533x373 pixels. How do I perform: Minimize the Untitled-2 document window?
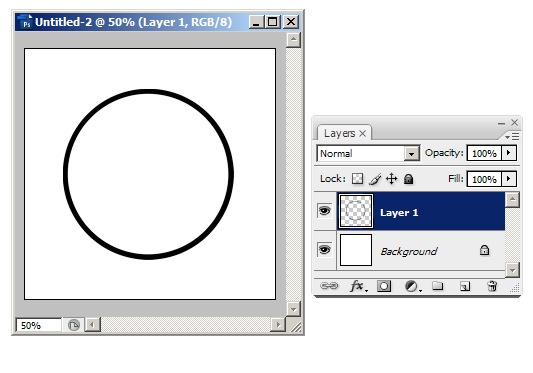[256, 22]
